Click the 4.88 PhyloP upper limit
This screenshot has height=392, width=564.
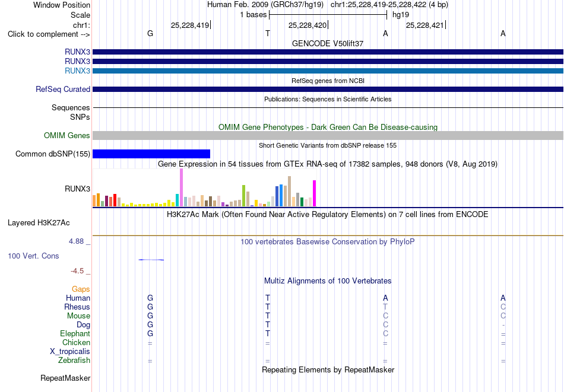coord(76,241)
